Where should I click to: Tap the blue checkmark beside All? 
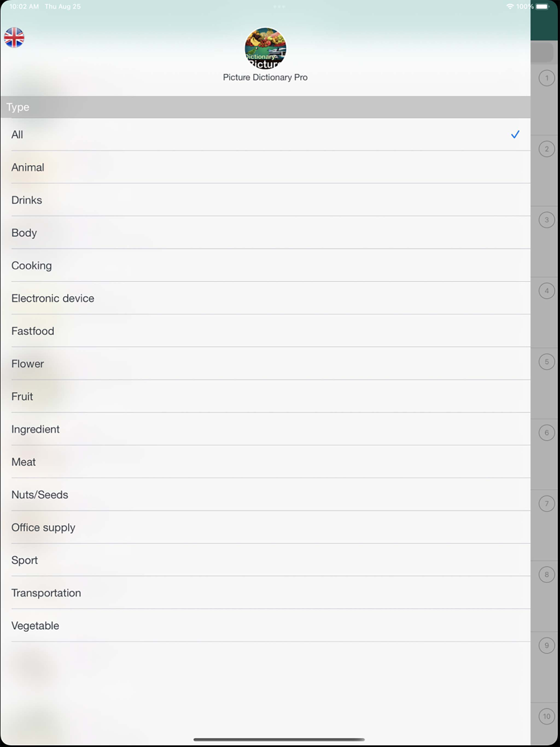coord(515,134)
